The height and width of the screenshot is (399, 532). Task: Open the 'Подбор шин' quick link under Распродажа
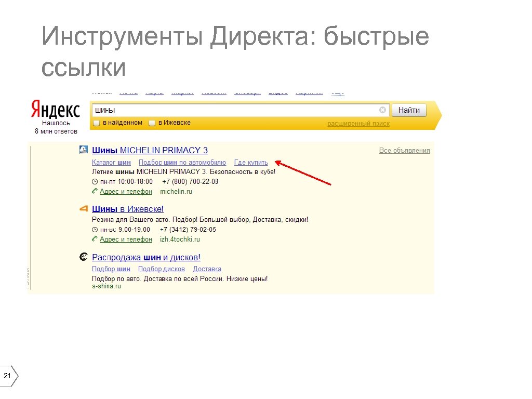pyautogui.click(x=111, y=269)
